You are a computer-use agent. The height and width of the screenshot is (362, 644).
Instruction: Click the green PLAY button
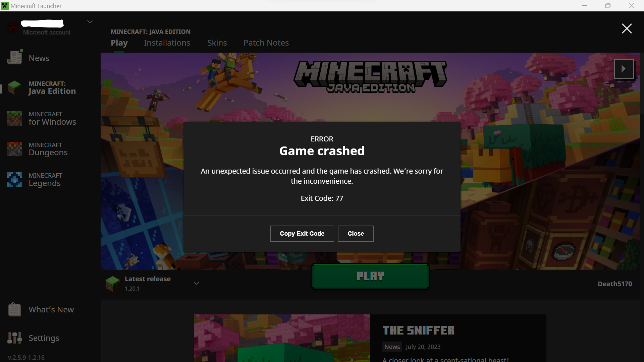click(370, 276)
